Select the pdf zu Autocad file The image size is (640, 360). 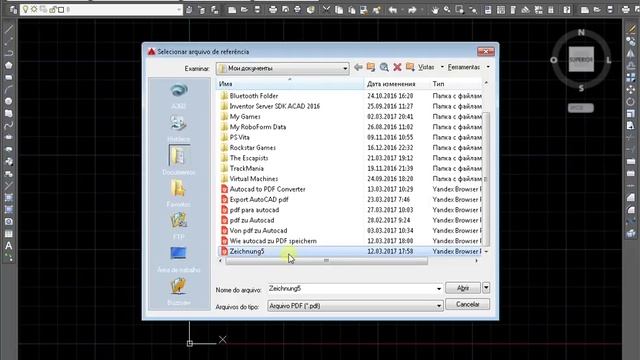tap(252, 220)
